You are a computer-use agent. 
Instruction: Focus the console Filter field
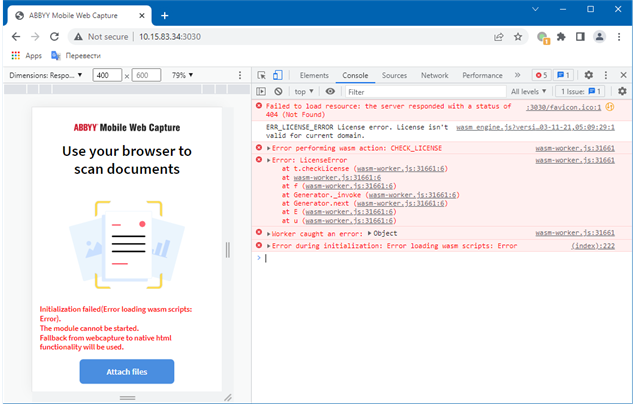coord(425,92)
